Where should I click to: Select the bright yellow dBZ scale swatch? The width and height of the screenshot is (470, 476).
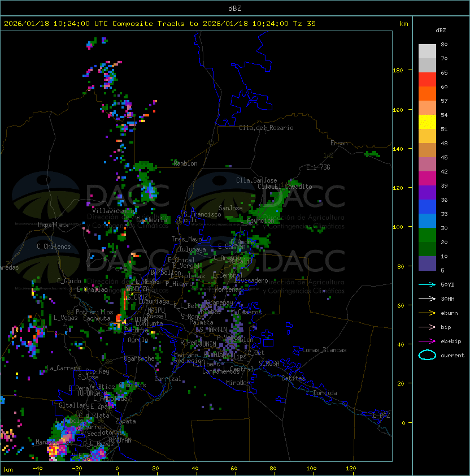pos(427,122)
